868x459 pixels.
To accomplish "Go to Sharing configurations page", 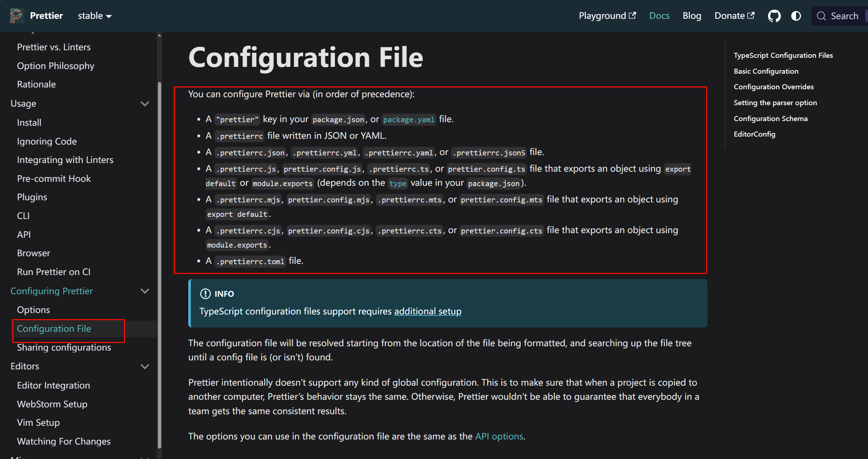I will tap(64, 347).
